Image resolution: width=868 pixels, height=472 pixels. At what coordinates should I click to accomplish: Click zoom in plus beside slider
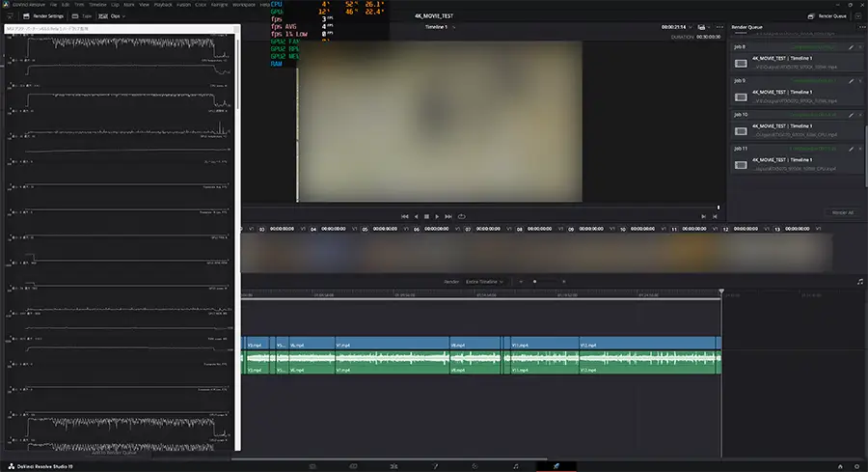[x=563, y=282]
